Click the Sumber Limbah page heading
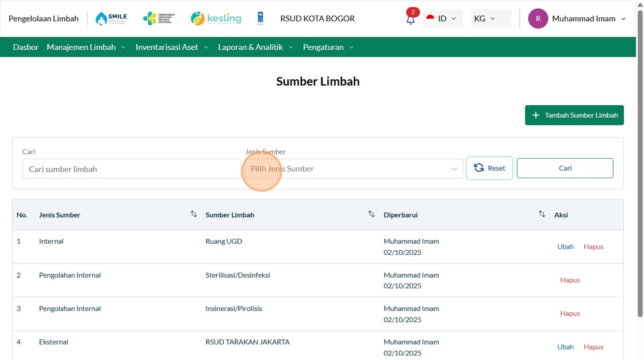644x360 pixels. (318, 81)
